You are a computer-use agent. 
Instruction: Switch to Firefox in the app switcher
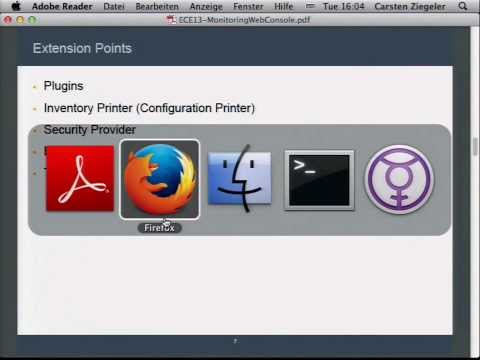(160, 179)
